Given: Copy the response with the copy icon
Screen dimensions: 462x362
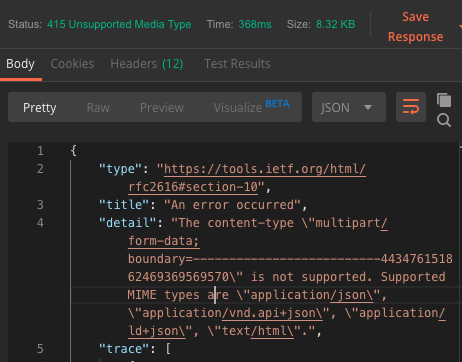Looking at the screenshot, I should [x=444, y=100].
